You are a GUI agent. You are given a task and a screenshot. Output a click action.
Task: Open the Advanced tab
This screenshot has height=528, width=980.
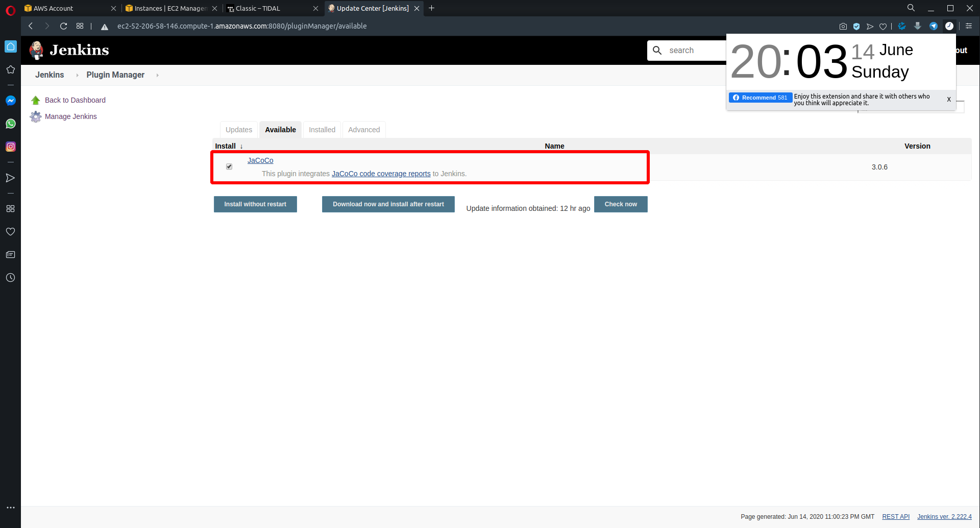tap(364, 130)
